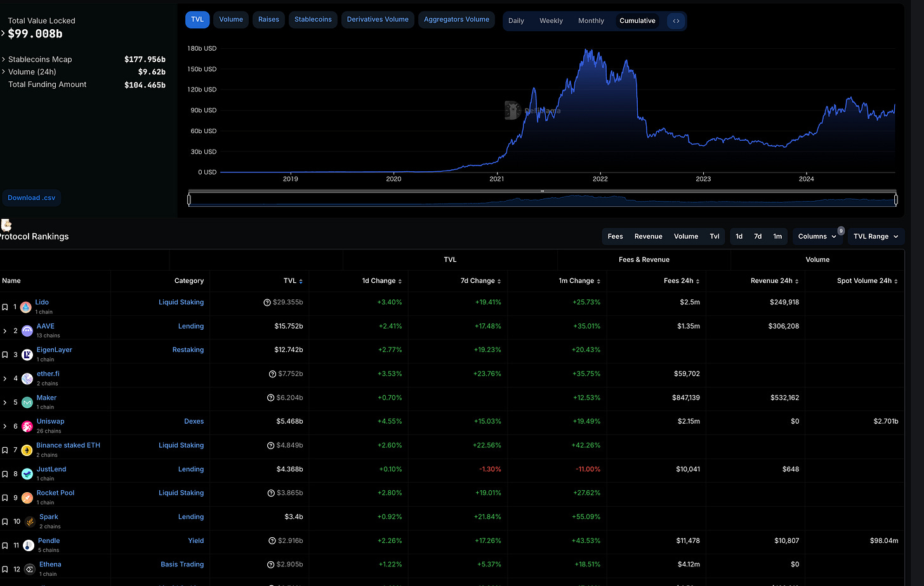Click the ether.fi logo icon
The width and height of the screenshot is (924, 586).
point(27,379)
